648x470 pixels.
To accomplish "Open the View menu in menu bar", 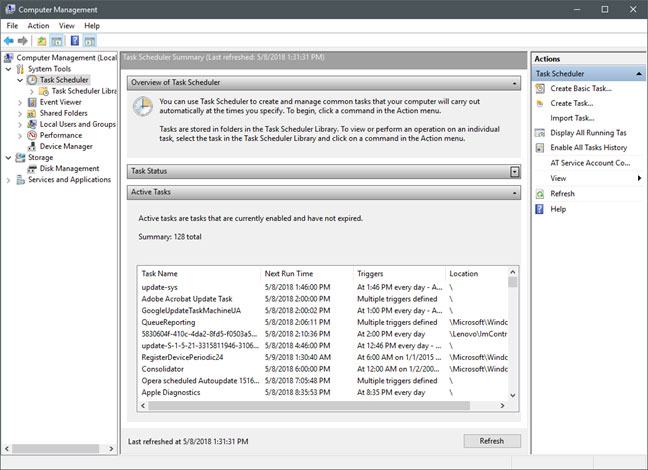I will click(67, 26).
